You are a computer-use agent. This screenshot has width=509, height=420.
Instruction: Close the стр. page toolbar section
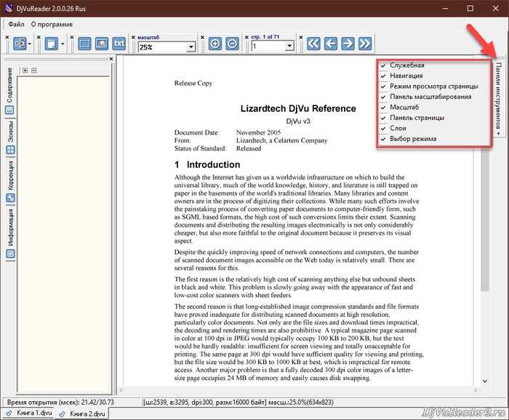coord(247,38)
